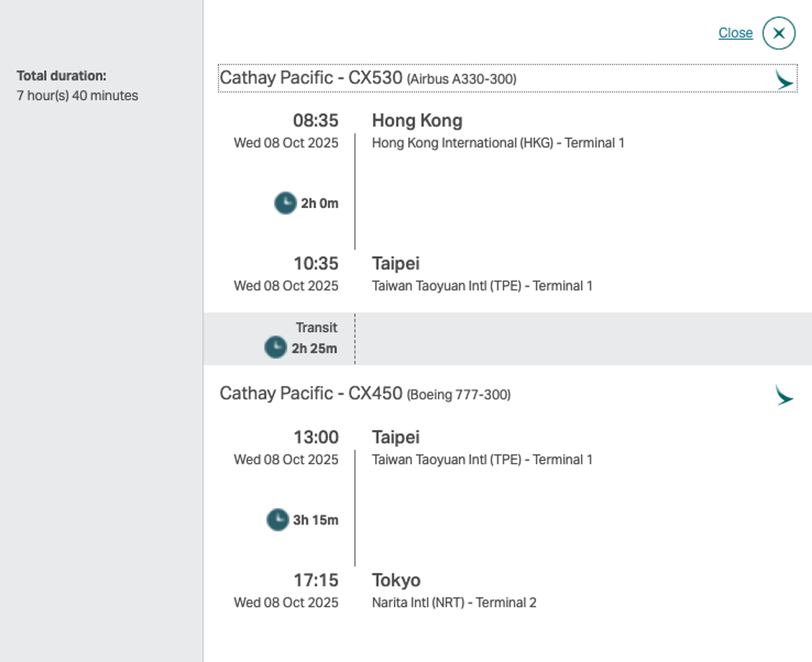This screenshot has width=812, height=662.
Task: Click Narita Intl (NRT) - Terminal 2
Action: pos(454,603)
